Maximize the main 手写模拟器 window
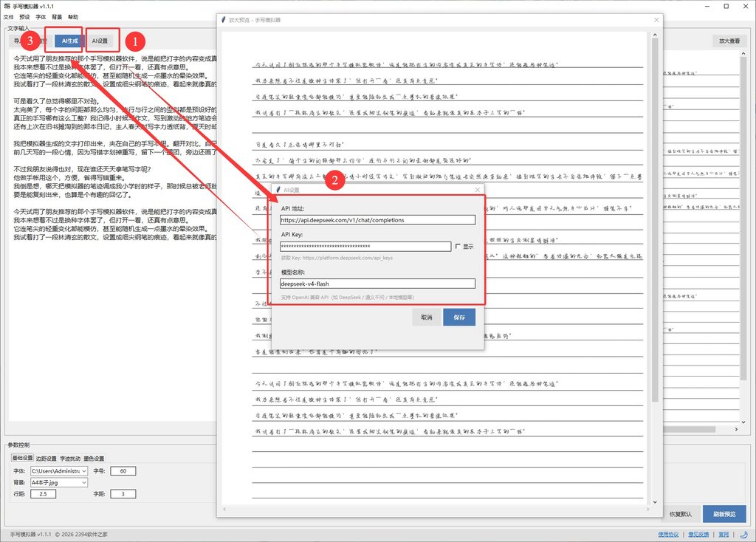This screenshot has height=542, width=756. (726, 6)
